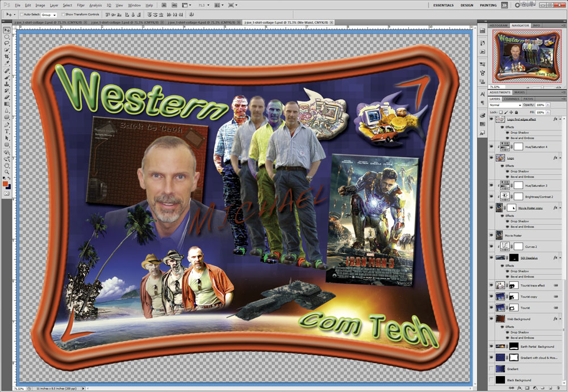Open the blend mode Normal dropdown

(505, 105)
